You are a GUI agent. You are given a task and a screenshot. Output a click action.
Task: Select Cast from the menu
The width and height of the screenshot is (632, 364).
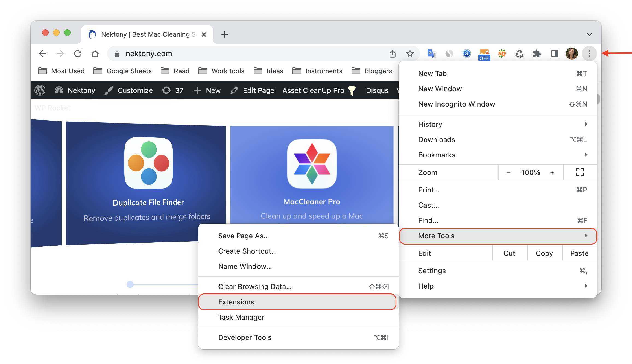click(x=498, y=205)
